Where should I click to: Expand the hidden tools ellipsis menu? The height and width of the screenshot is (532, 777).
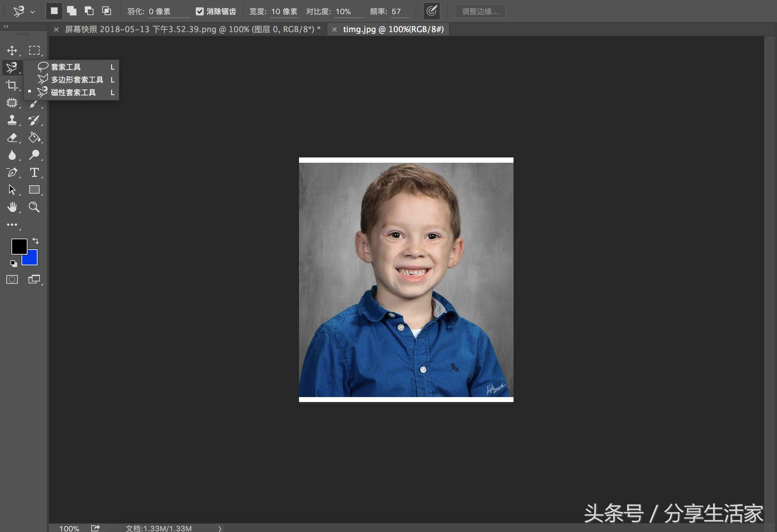(x=12, y=224)
